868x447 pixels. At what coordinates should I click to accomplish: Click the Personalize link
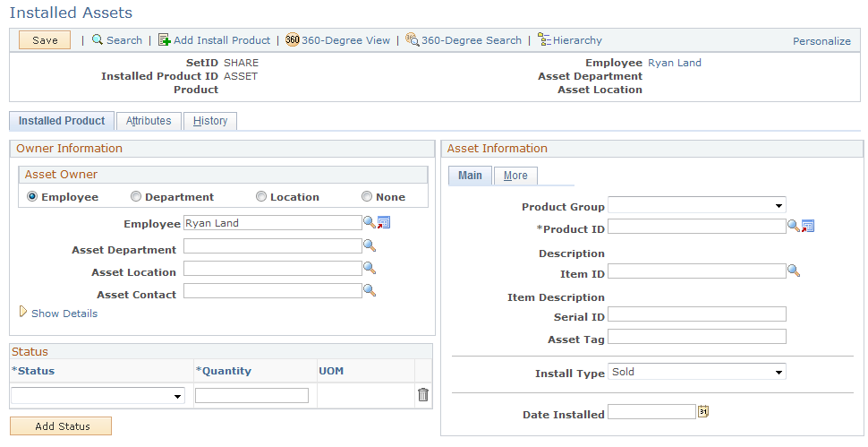(821, 41)
